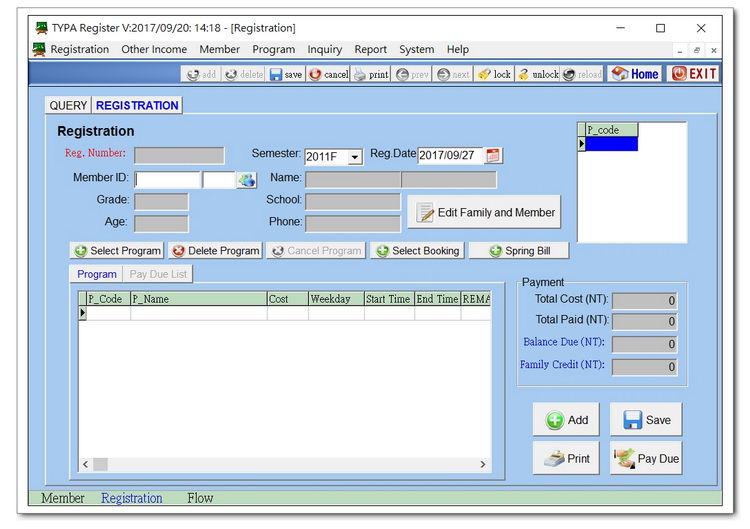Click the Spring Bill button

pos(518,251)
